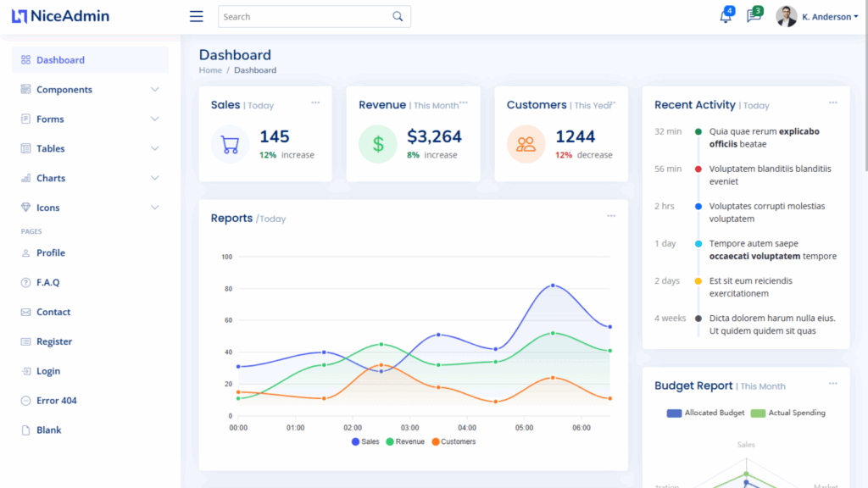Click the Forms sidebar icon
This screenshot has width=868, height=488.
[25, 119]
